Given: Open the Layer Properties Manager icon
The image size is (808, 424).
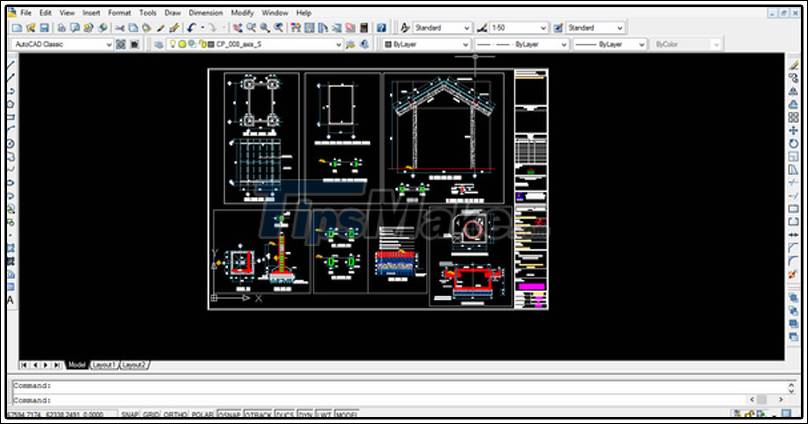Looking at the screenshot, I should (x=159, y=44).
